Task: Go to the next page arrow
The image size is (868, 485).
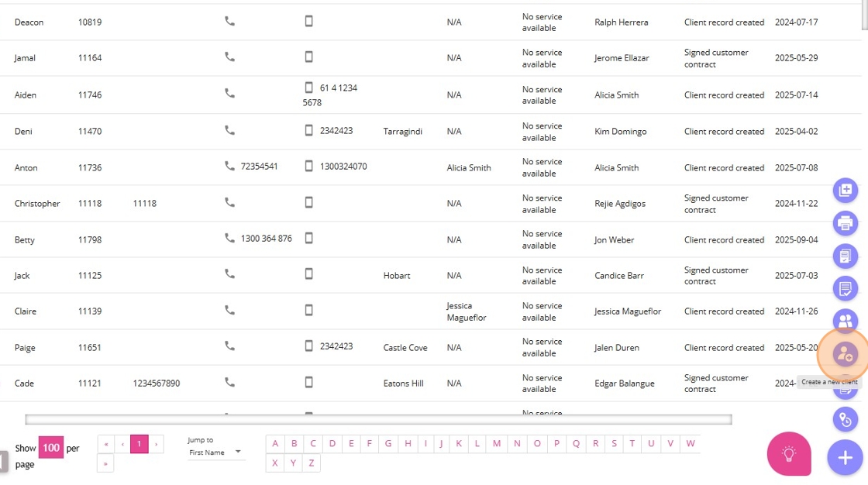Action: coord(157,445)
